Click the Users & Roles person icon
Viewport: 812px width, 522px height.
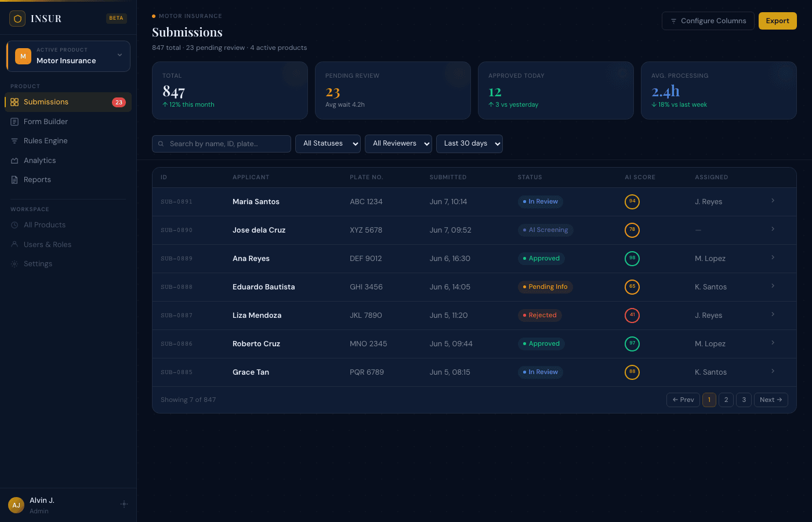tap(14, 245)
